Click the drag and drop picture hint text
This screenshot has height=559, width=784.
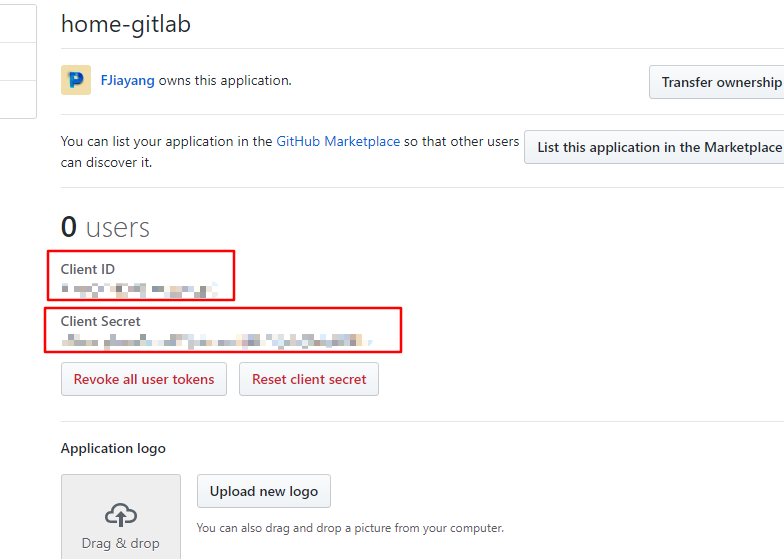coord(350,528)
